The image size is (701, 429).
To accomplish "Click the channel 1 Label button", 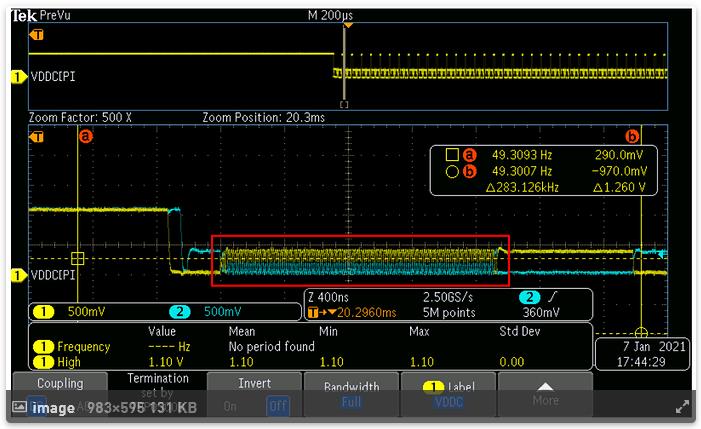I will tap(448, 394).
